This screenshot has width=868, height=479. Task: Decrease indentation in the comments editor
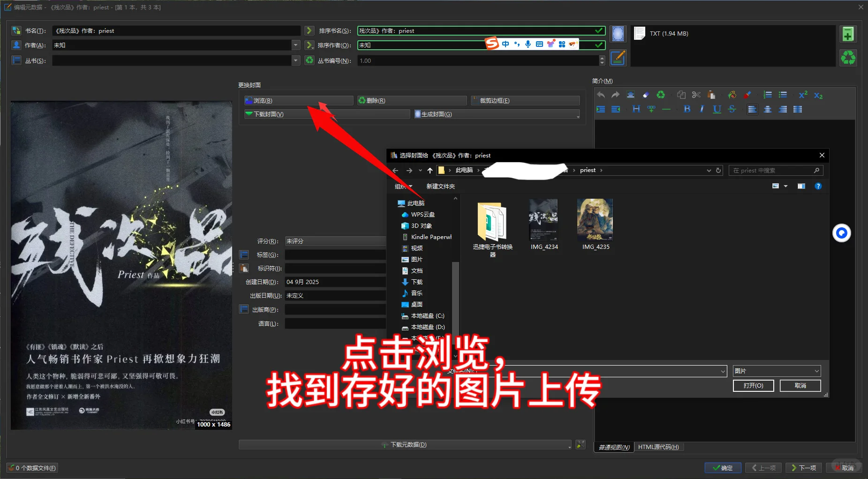(x=616, y=109)
